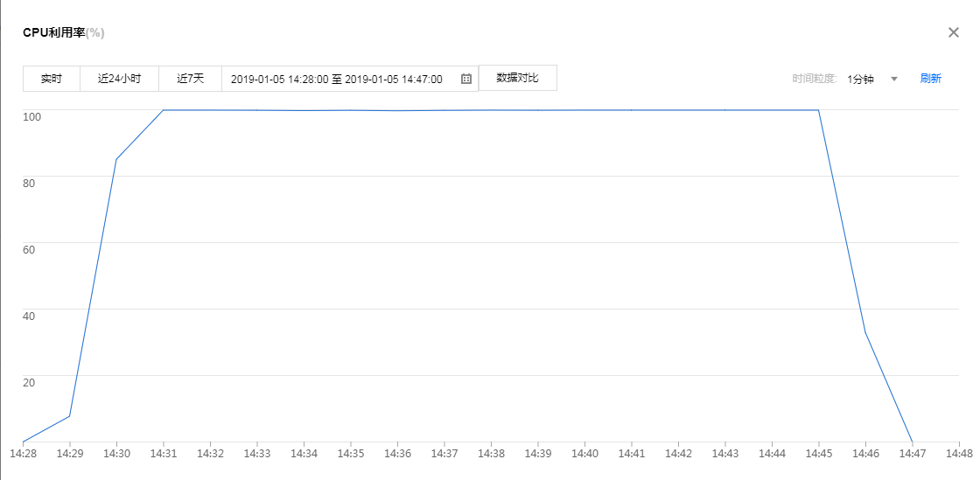This screenshot has width=980, height=480.
Task: Select the 14:30 data point near 85%
Action: tap(116, 159)
